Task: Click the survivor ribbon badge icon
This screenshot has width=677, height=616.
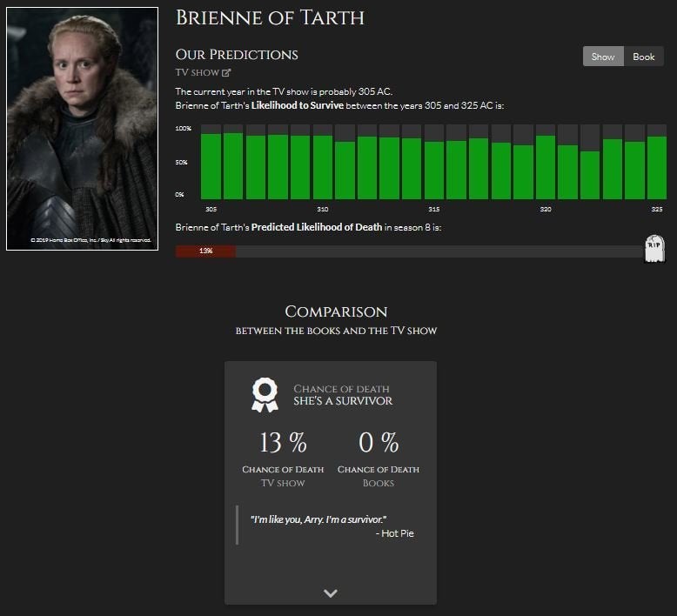Action: (265, 394)
